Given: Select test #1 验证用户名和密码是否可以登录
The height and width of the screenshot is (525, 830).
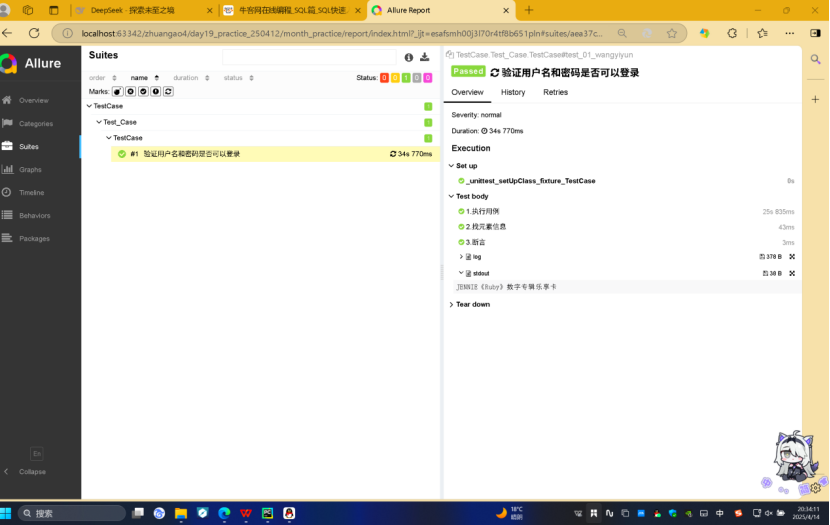Looking at the screenshot, I should point(275,154).
